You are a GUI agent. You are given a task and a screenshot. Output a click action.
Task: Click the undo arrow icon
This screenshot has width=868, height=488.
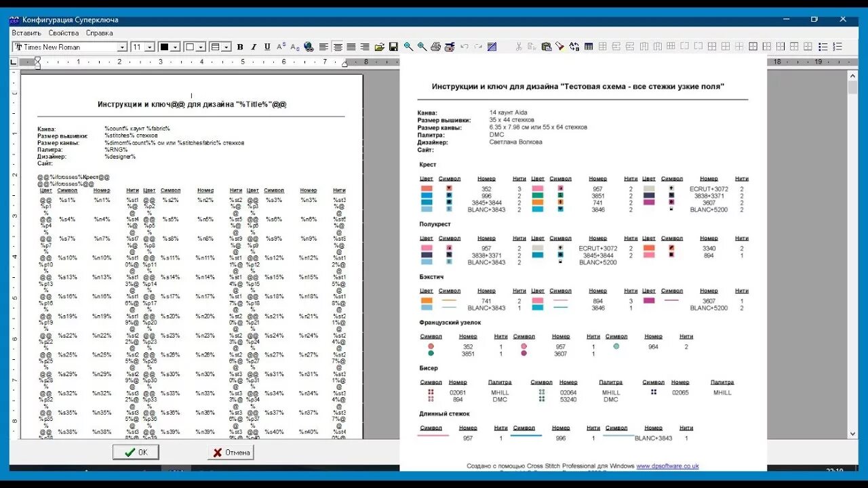pyautogui.click(x=465, y=47)
